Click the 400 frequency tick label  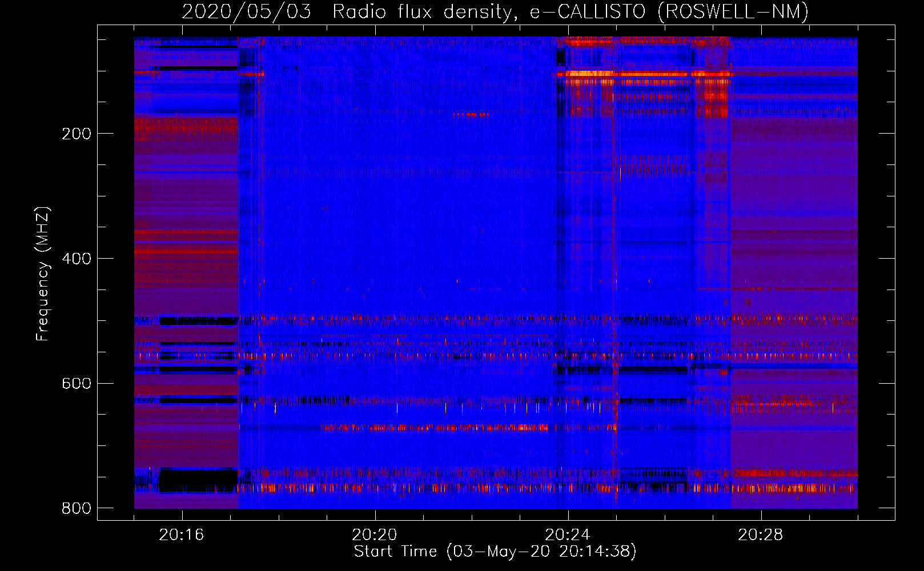tap(77, 259)
